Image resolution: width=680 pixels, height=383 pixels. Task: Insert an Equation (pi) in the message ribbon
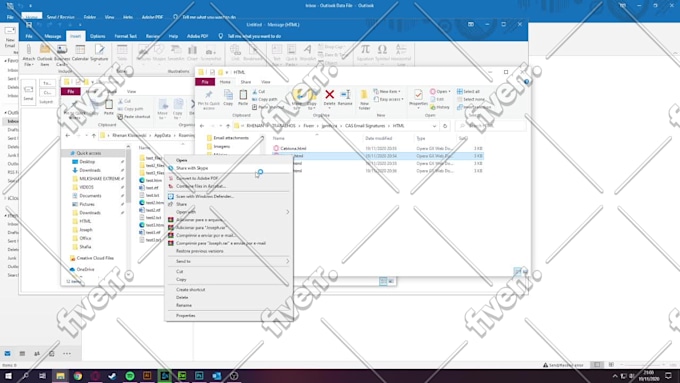click(x=365, y=53)
